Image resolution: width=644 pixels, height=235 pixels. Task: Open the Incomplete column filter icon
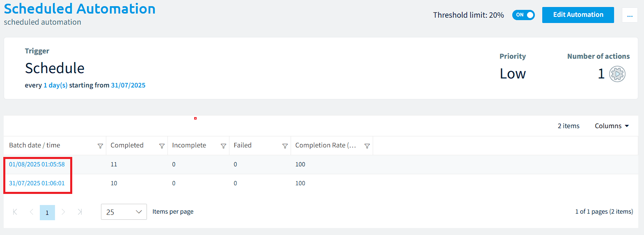tap(223, 146)
